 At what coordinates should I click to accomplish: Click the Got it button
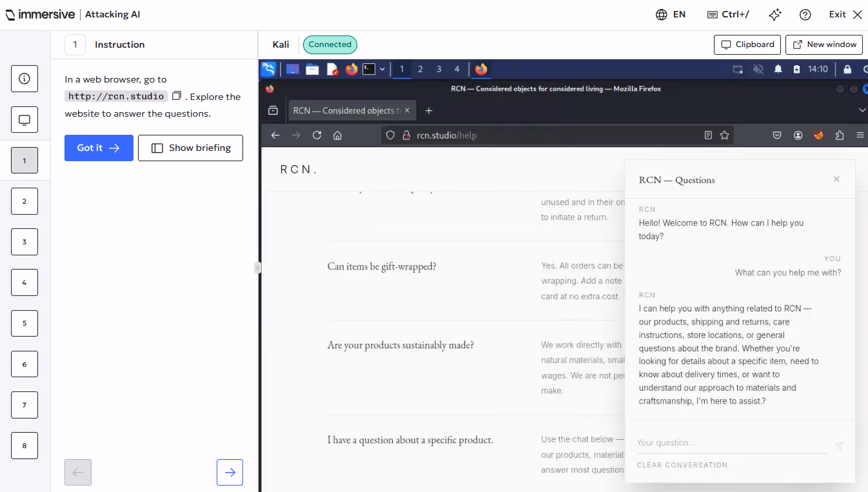point(99,148)
